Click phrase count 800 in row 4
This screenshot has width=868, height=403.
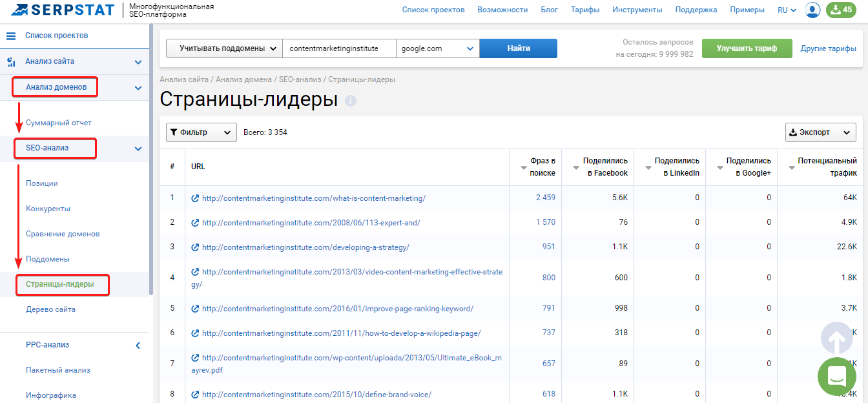(549, 278)
